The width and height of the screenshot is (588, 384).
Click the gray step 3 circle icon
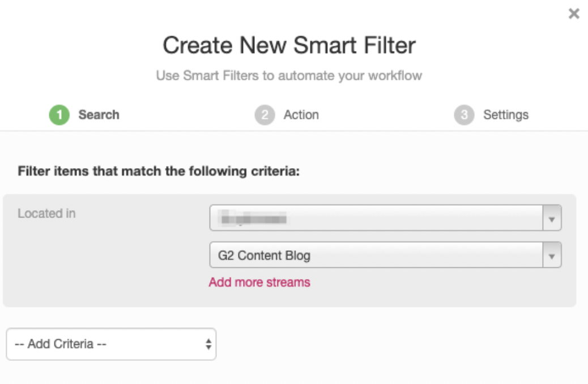pos(463,115)
